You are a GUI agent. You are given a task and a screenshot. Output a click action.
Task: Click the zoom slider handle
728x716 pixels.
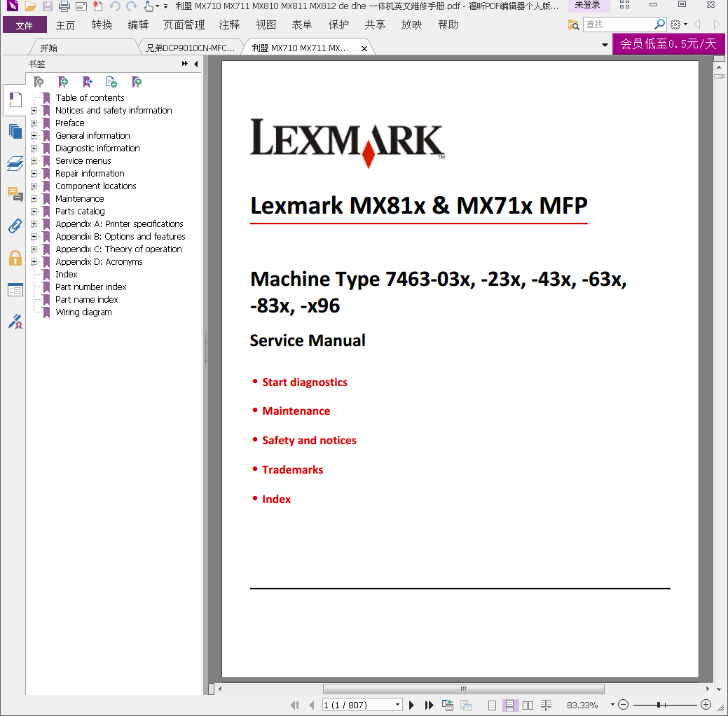tap(659, 705)
